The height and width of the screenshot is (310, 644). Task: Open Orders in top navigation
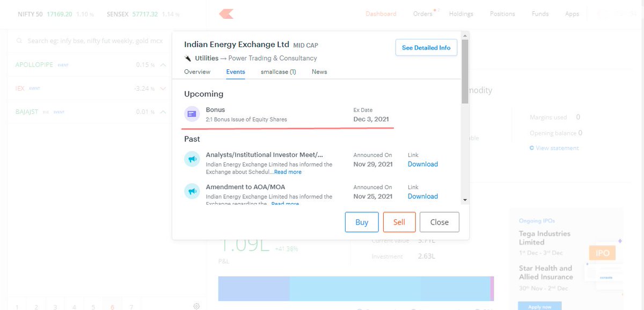[423, 14]
